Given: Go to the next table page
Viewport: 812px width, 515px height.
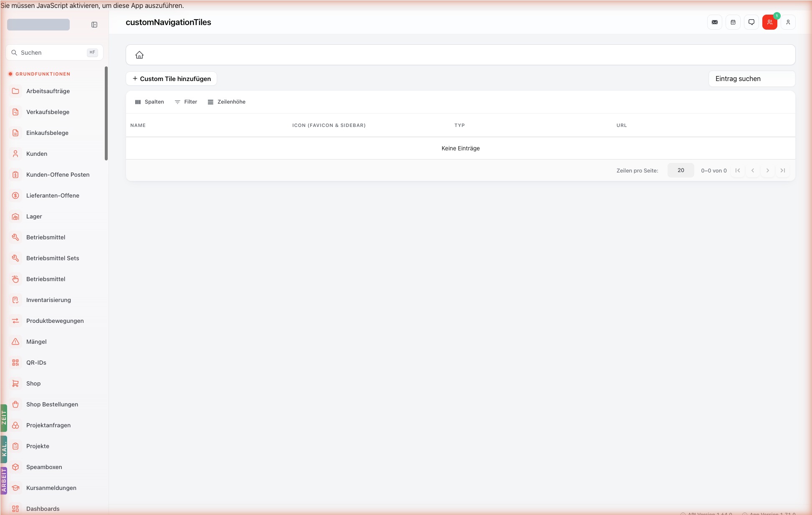Looking at the screenshot, I should (768, 170).
